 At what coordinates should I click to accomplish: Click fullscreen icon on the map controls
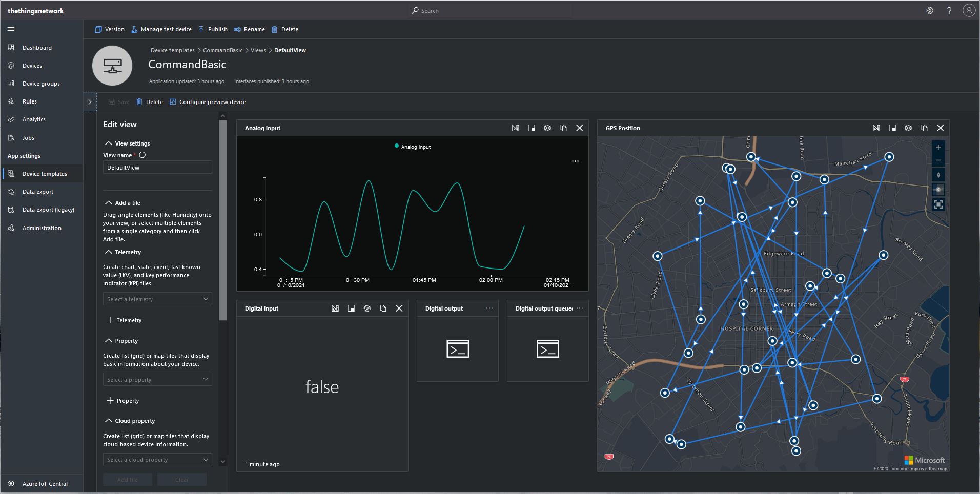(938, 204)
